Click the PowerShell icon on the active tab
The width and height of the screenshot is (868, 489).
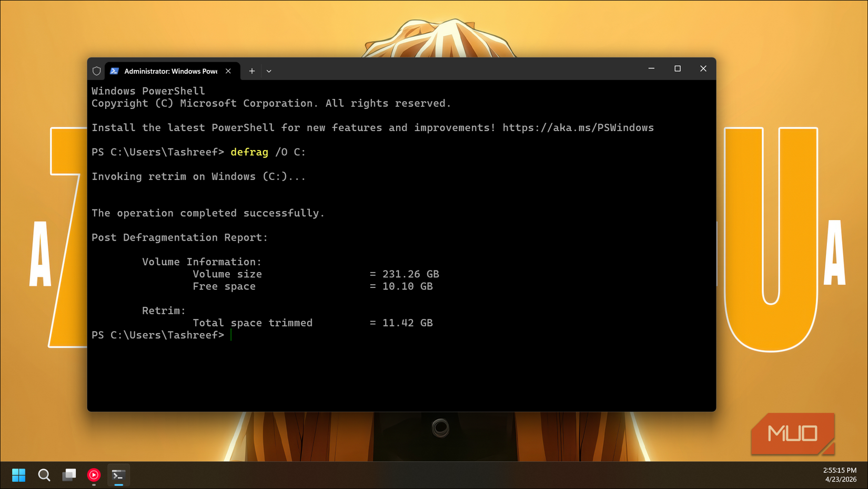pyautogui.click(x=115, y=71)
